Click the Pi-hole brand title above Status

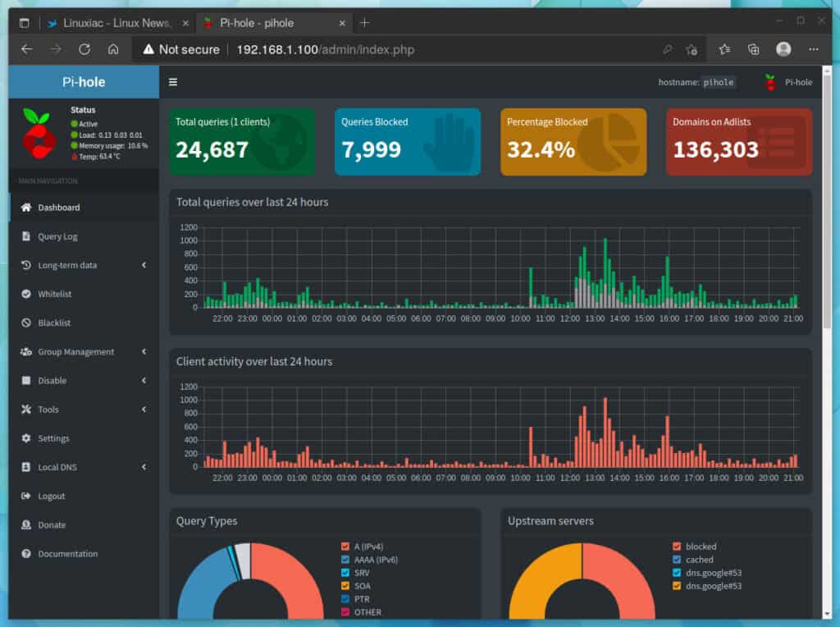click(x=84, y=82)
